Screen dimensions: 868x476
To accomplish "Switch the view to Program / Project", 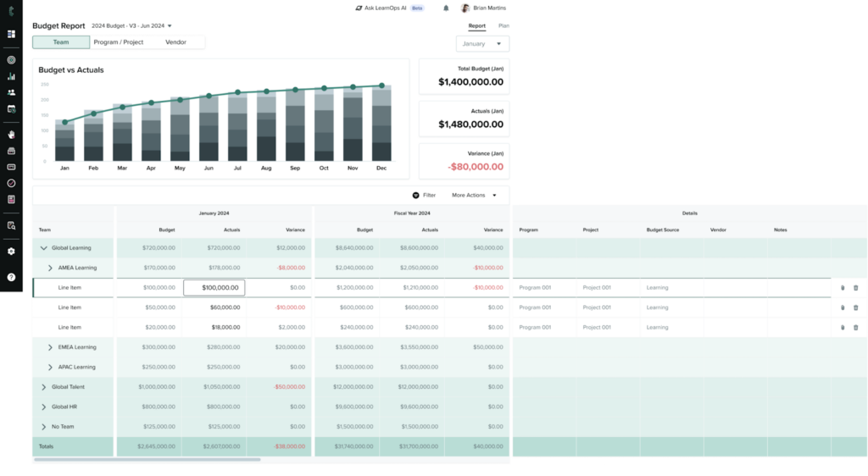I will (118, 42).
